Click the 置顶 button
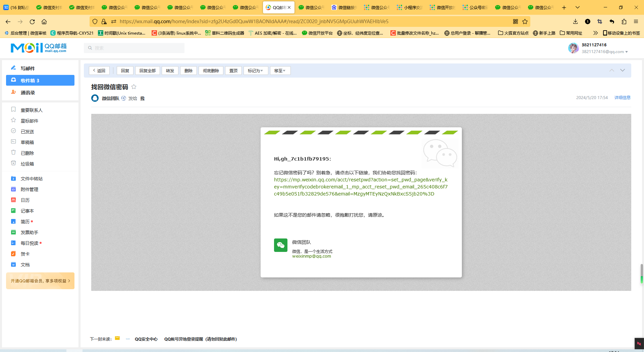 (233, 71)
